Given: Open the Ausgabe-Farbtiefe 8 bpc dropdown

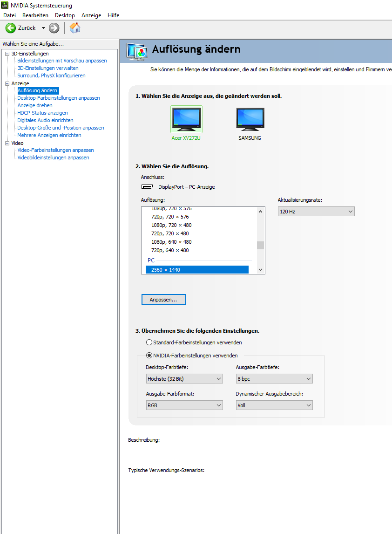Looking at the screenshot, I should (274, 379).
